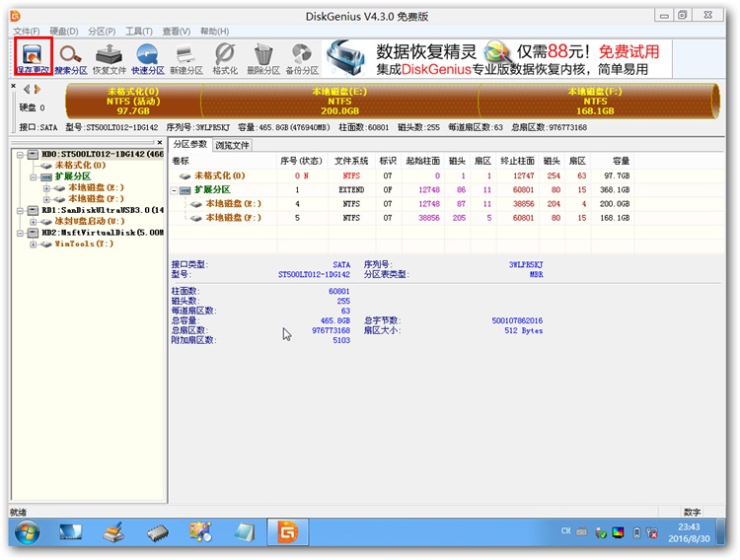Select WinTools(Y:) tree item
Image resolution: width=740 pixels, height=560 pixels.
84,244
